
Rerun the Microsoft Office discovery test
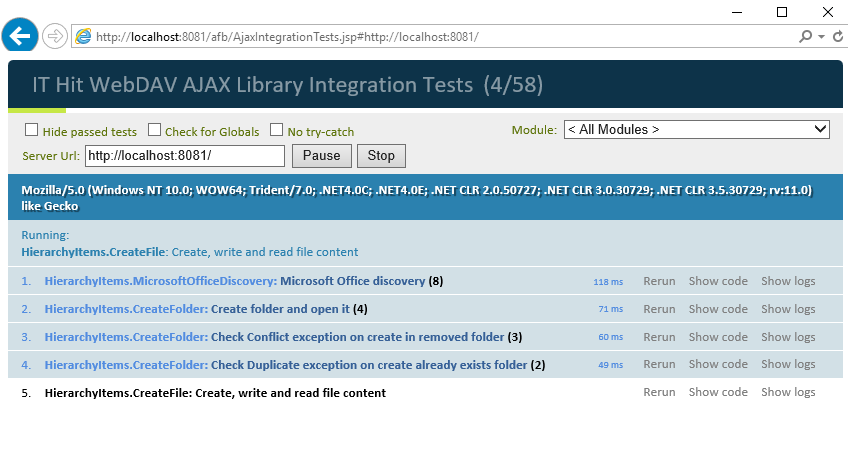tap(659, 281)
